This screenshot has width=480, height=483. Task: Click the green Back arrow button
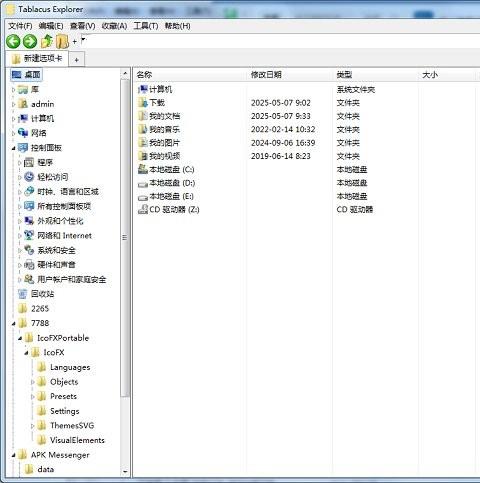[13, 42]
